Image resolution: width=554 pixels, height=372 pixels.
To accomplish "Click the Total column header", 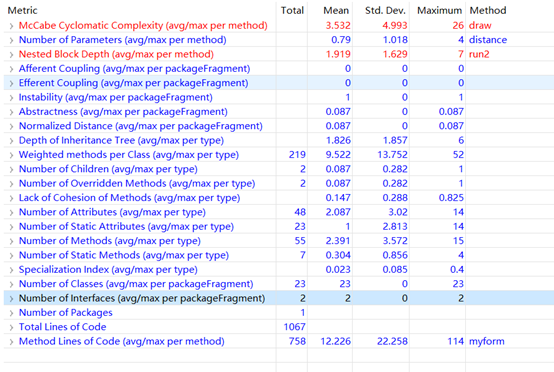I will tap(292, 10).
